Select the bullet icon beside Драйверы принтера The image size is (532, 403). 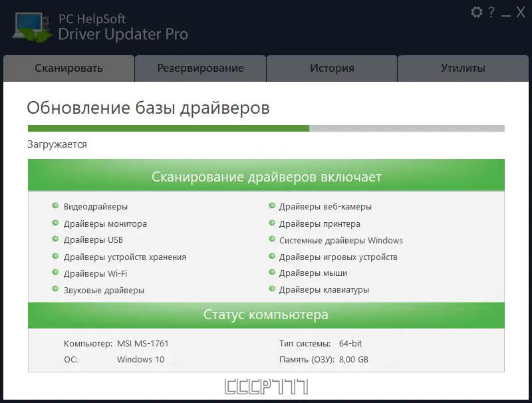pos(272,223)
